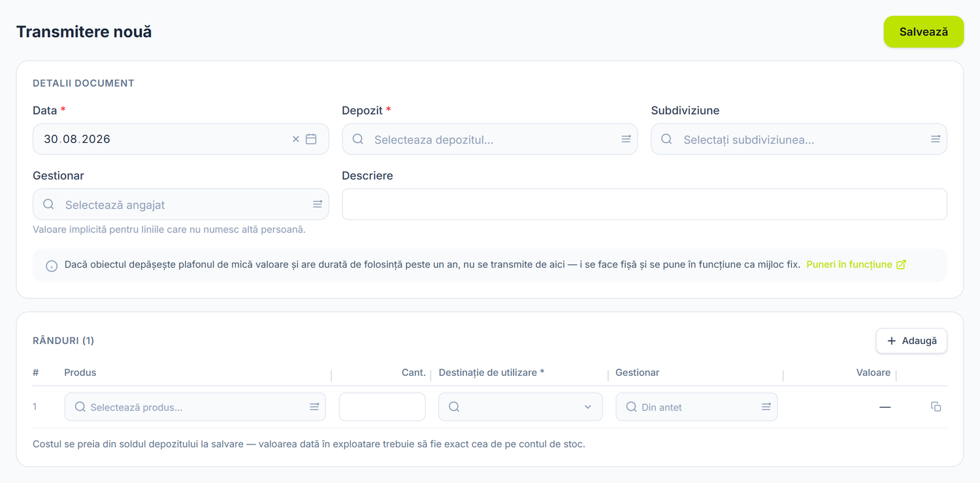Click the search icon in header Gestionar field

pyautogui.click(x=48, y=204)
